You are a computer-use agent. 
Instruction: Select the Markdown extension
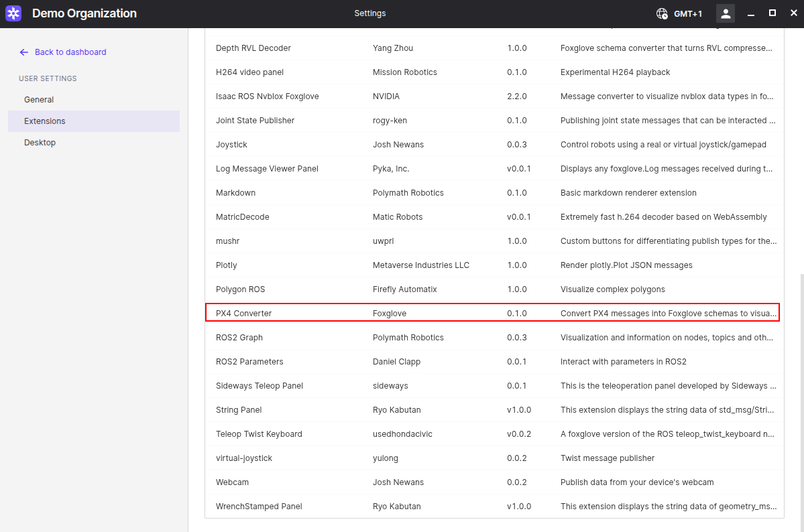(494, 193)
